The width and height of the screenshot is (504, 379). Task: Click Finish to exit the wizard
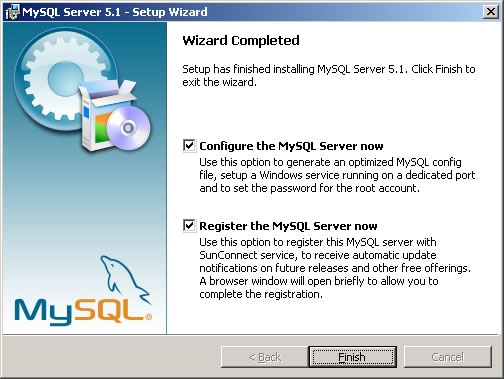point(352,357)
